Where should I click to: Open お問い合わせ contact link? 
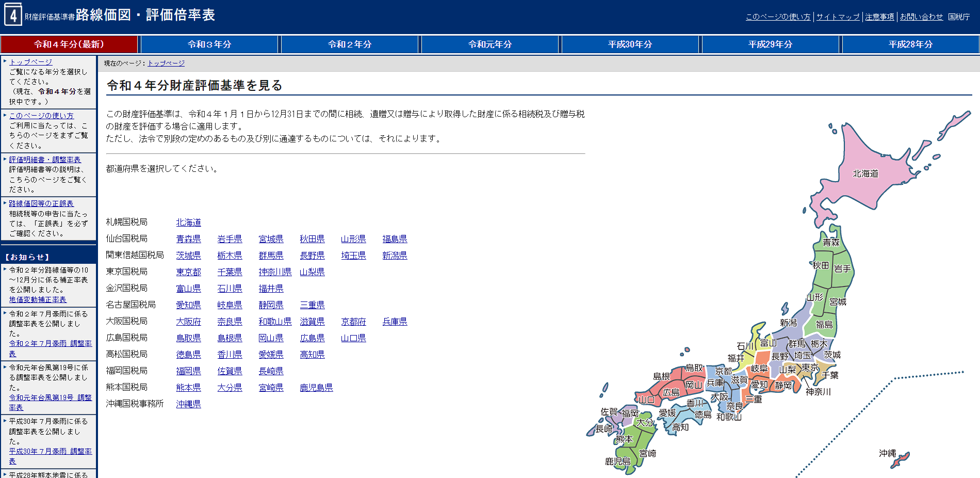pos(921,17)
